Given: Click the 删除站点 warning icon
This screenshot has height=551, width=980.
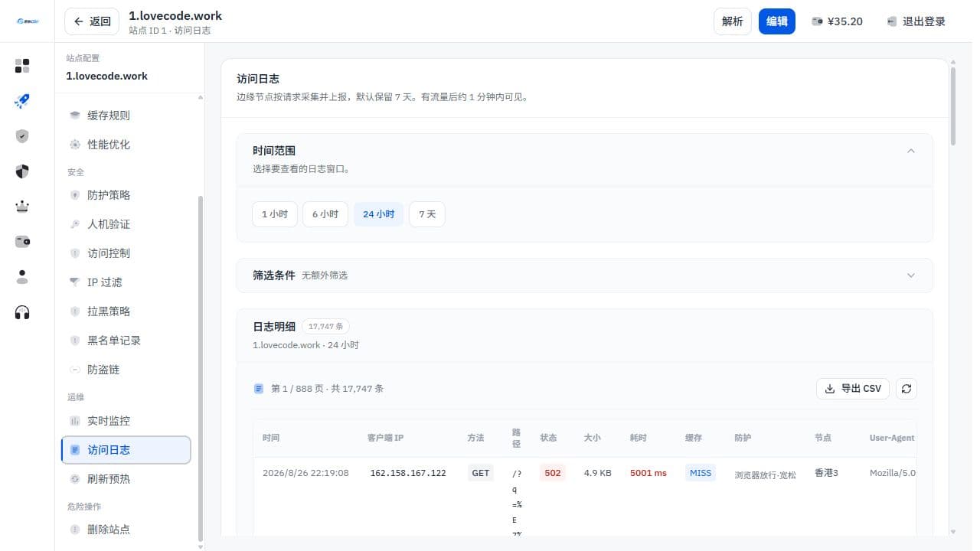Looking at the screenshot, I should click(x=75, y=530).
